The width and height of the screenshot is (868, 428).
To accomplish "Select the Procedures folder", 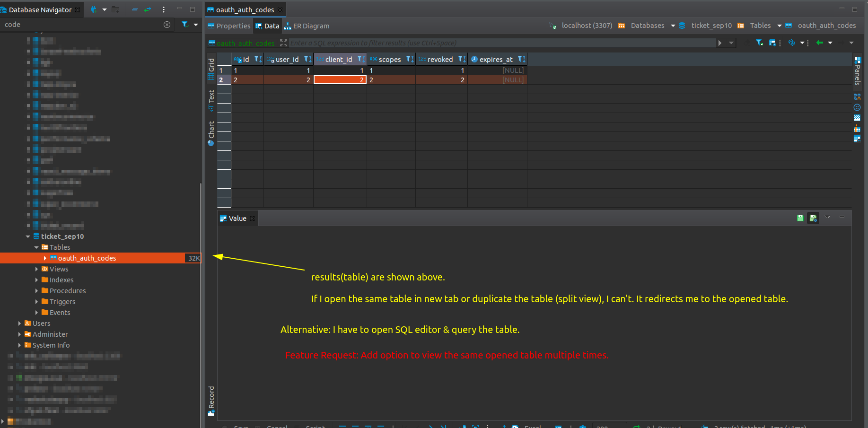I will [63, 291].
